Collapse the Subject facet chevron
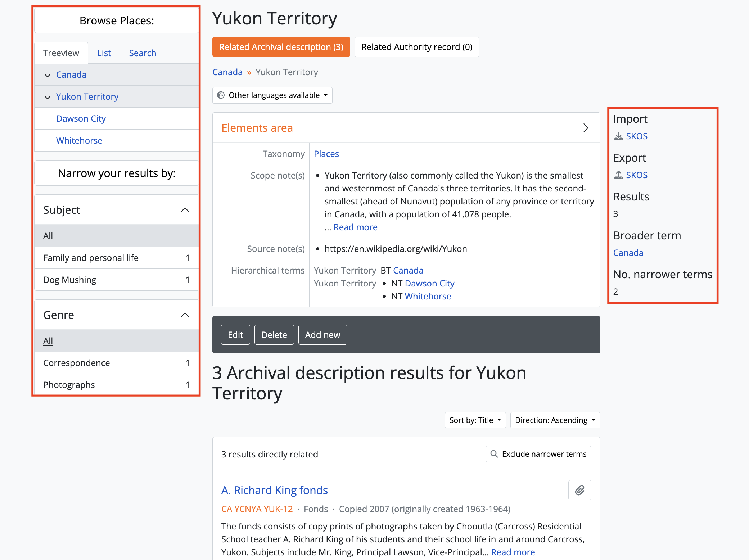The width and height of the screenshot is (749, 560). click(185, 210)
